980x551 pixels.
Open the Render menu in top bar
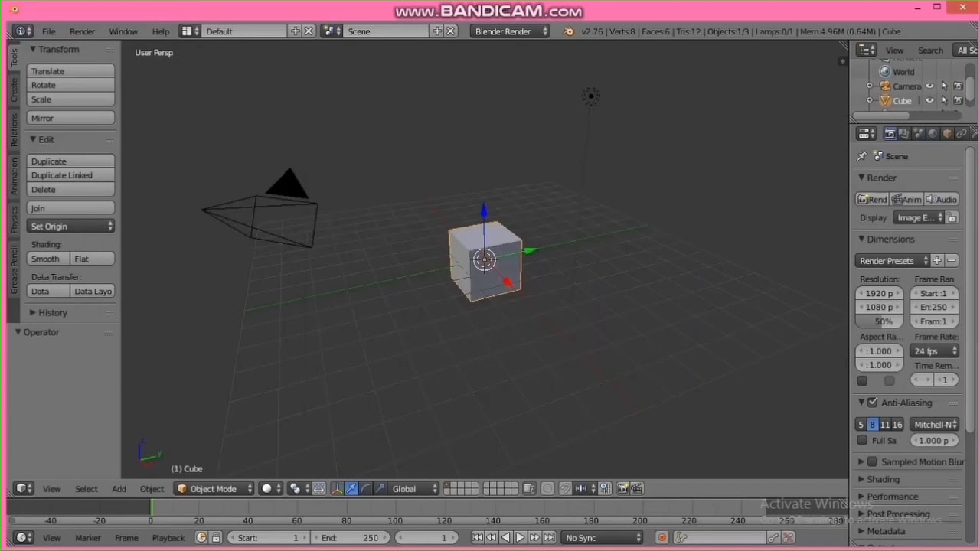(82, 31)
